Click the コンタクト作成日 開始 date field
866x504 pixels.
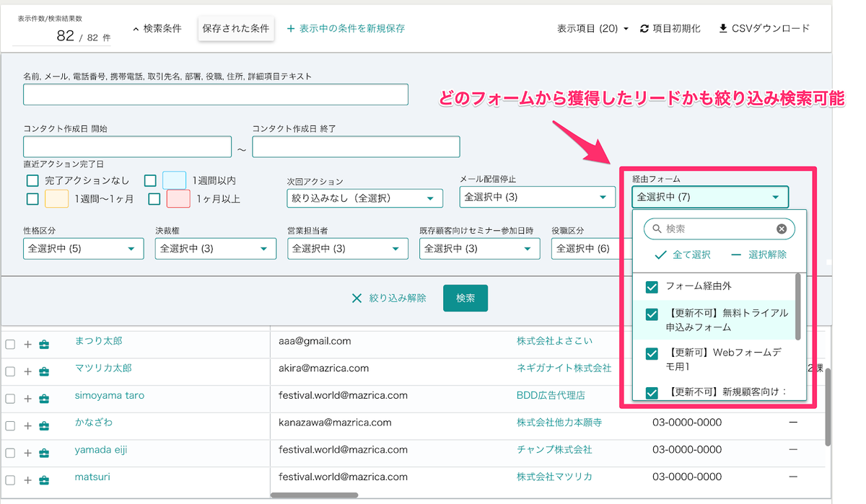pos(127,147)
